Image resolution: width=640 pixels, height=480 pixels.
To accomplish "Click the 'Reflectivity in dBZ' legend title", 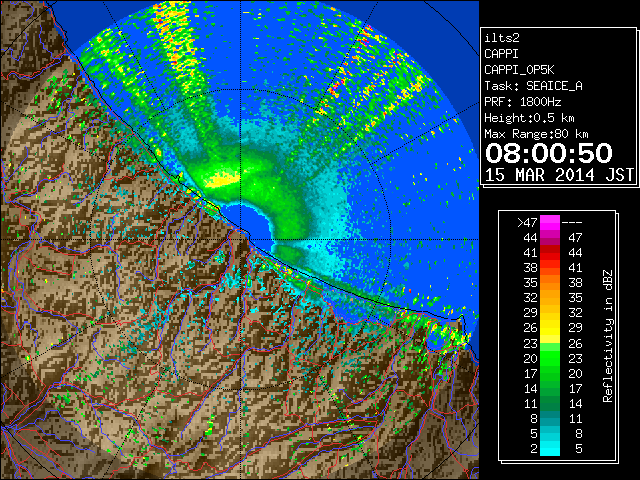I will click(x=608, y=336).
